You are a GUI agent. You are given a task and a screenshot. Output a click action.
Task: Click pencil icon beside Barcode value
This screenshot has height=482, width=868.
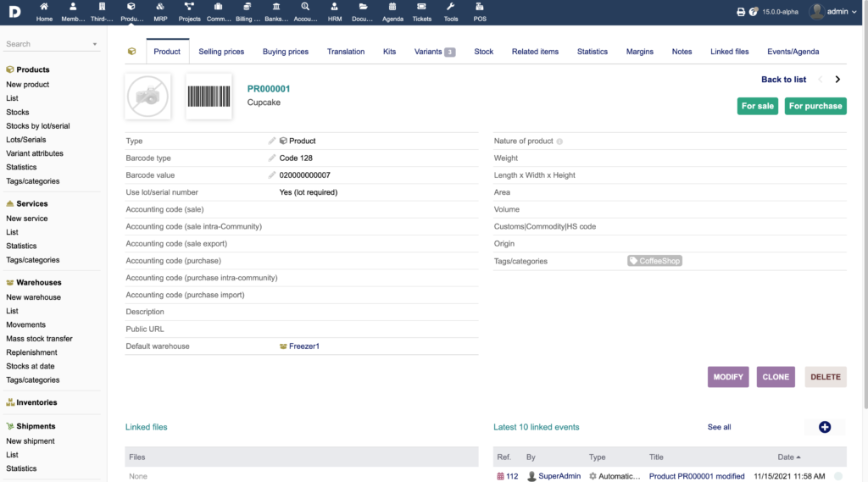tap(272, 175)
